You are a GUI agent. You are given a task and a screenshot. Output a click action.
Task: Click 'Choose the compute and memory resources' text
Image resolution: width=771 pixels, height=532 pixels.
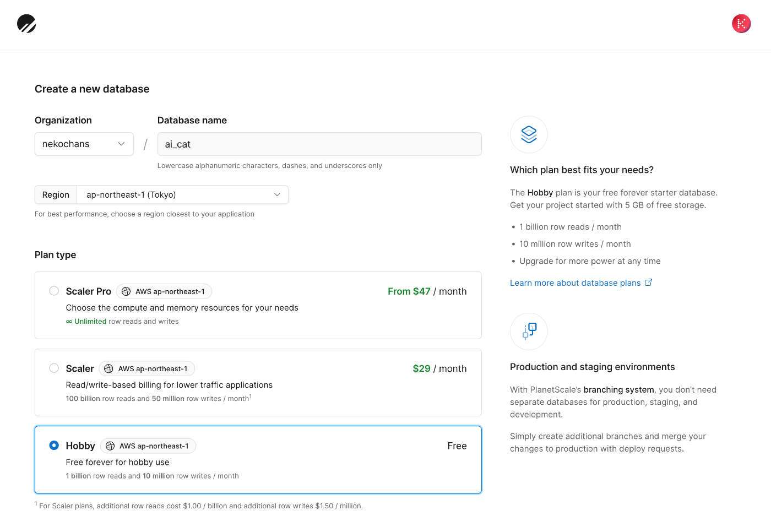click(182, 308)
